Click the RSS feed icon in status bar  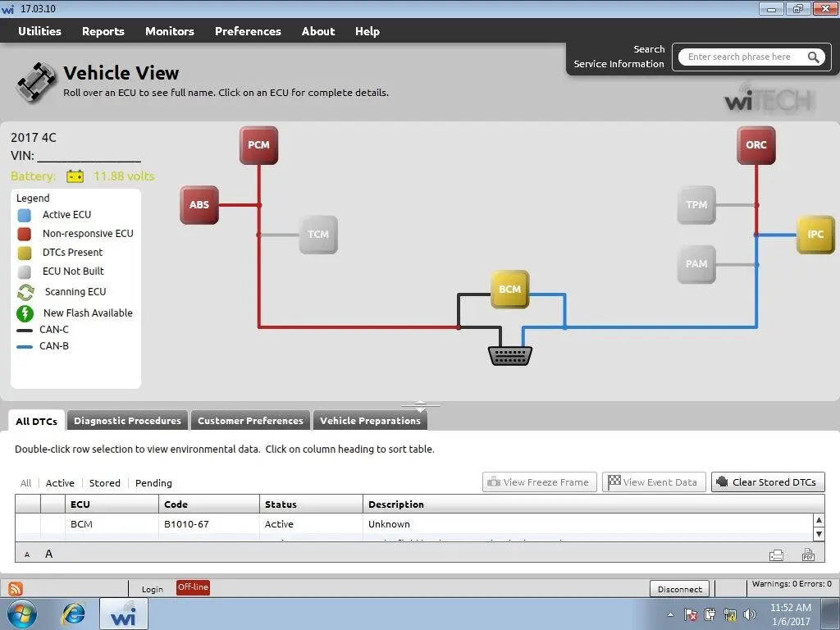point(16,588)
